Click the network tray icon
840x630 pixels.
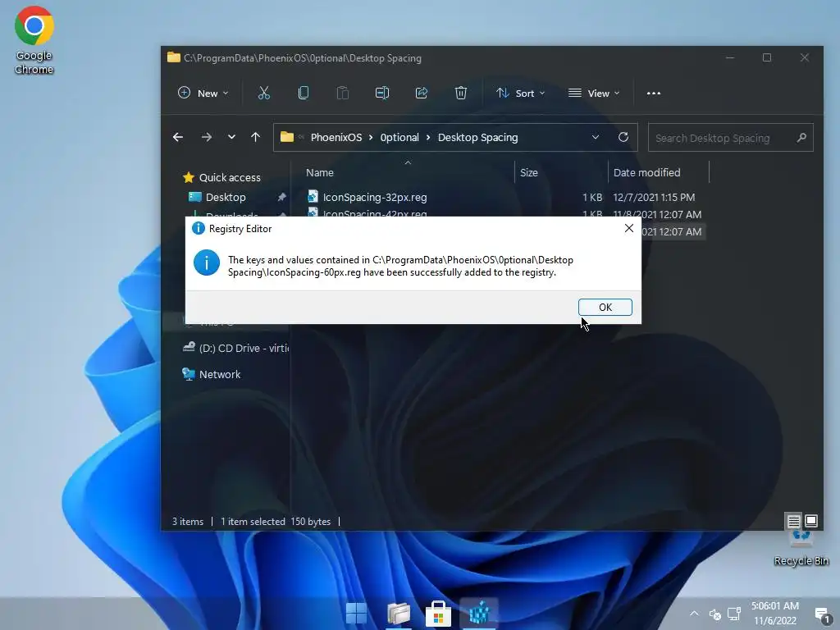[x=734, y=614]
